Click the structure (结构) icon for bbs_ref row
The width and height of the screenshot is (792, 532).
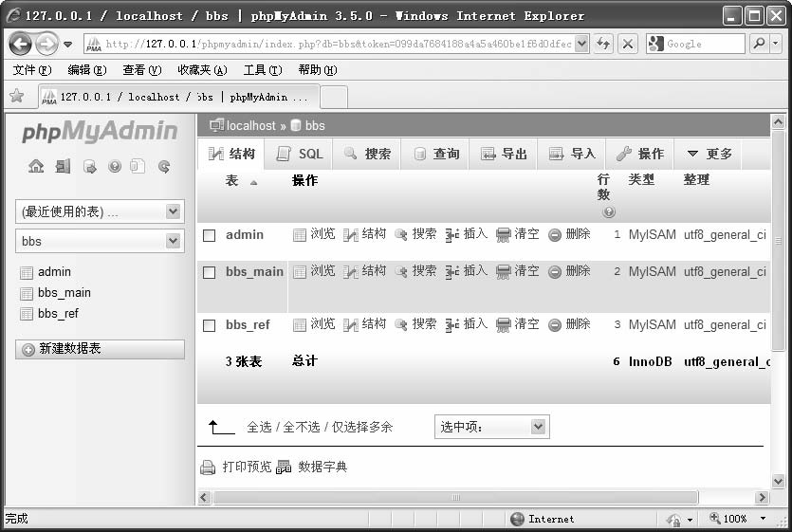[x=351, y=325]
